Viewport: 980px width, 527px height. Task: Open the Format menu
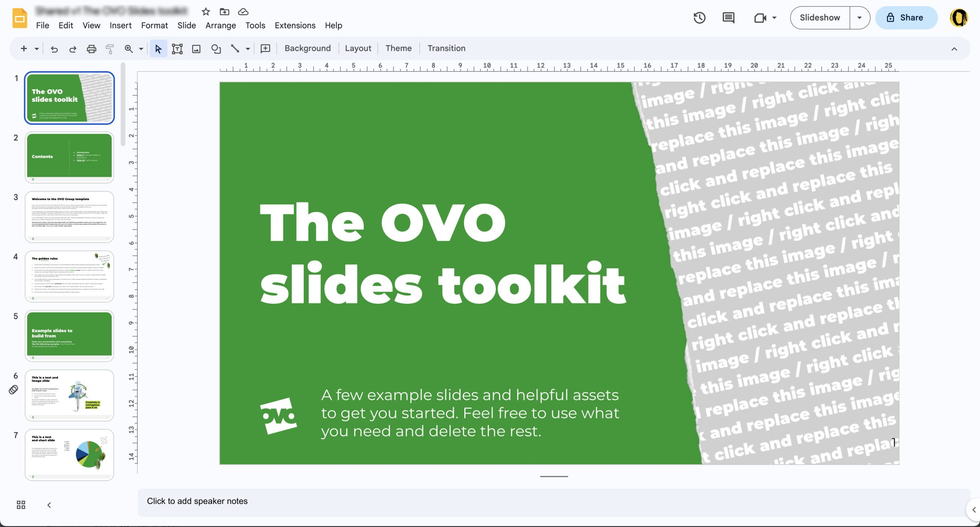pyautogui.click(x=154, y=25)
